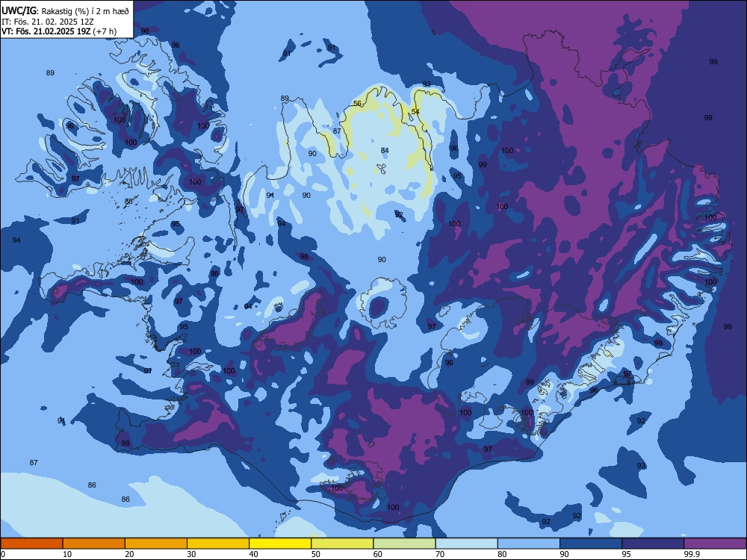Pick the light green 60–70 legend swatch

click(x=404, y=544)
